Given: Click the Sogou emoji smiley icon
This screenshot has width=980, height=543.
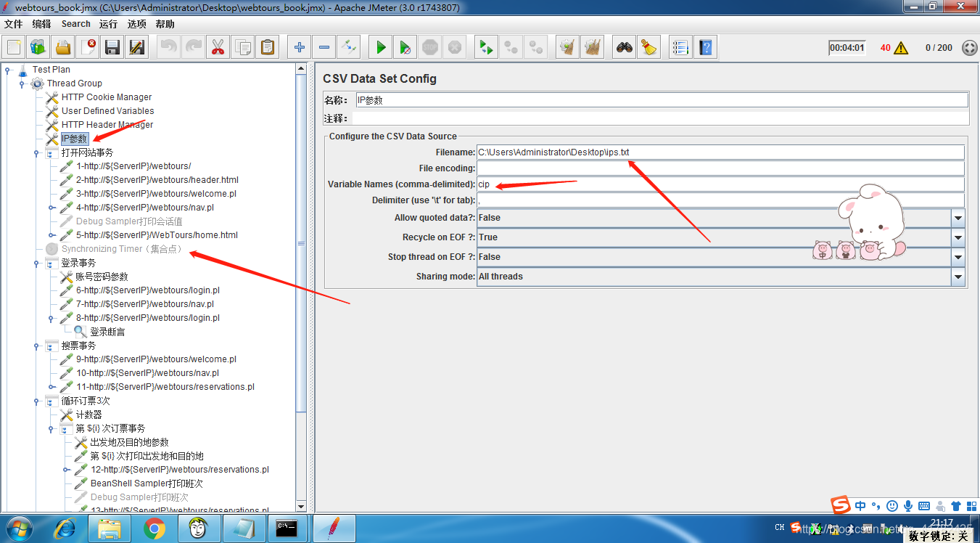Looking at the screenshot, I should click(x=892, y=506).
